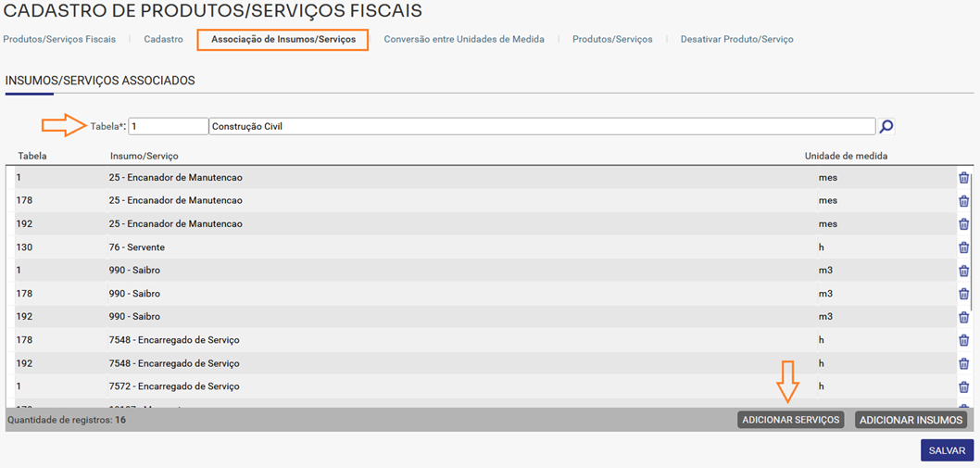
Task: Go to Conversão entre Unidades de Medida
Action: pyautogui.click(x=464, y=39)
